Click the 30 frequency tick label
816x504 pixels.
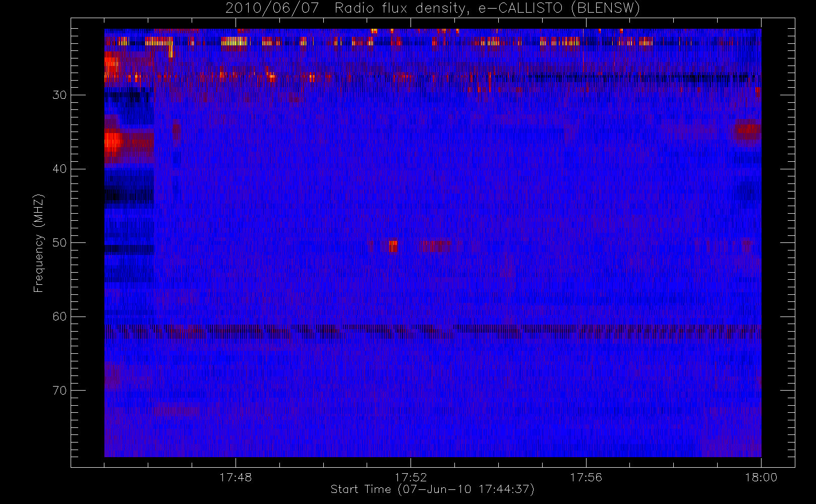tap(60, 95)
